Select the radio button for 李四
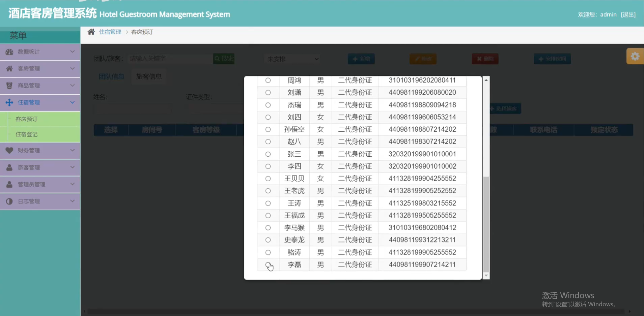The image size is (644, 316). tap(268, 166)
